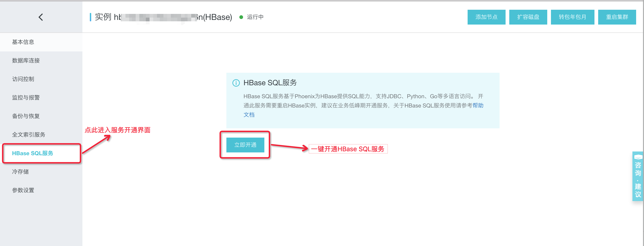
Task: Select 访问控制 menu item
Action: click(41, 79)
